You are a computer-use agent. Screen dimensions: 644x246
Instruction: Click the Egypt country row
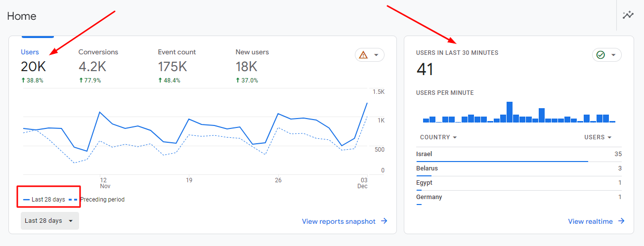519,183
